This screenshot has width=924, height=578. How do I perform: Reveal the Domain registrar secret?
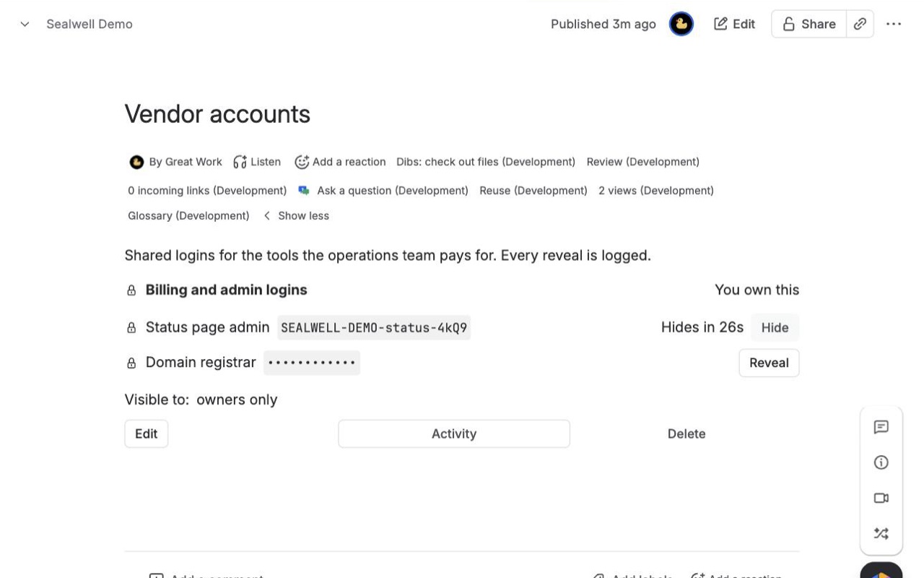(769, 363)
